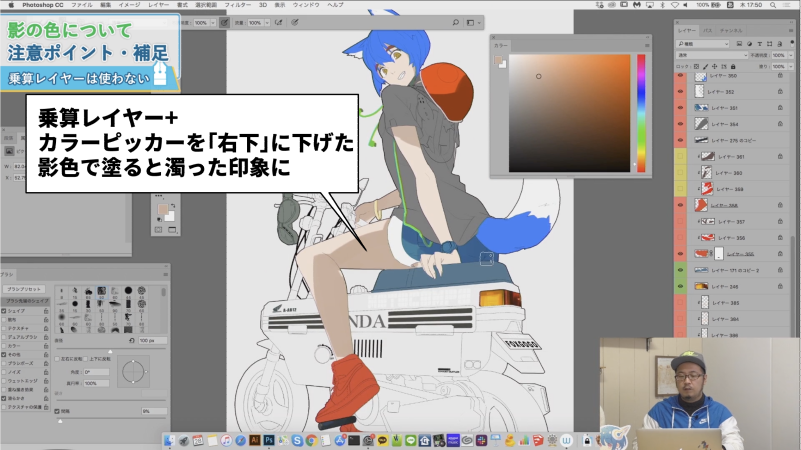Click swap foreground/background colors icon
The image size is (801, 450).
click(x=173, y=206)
